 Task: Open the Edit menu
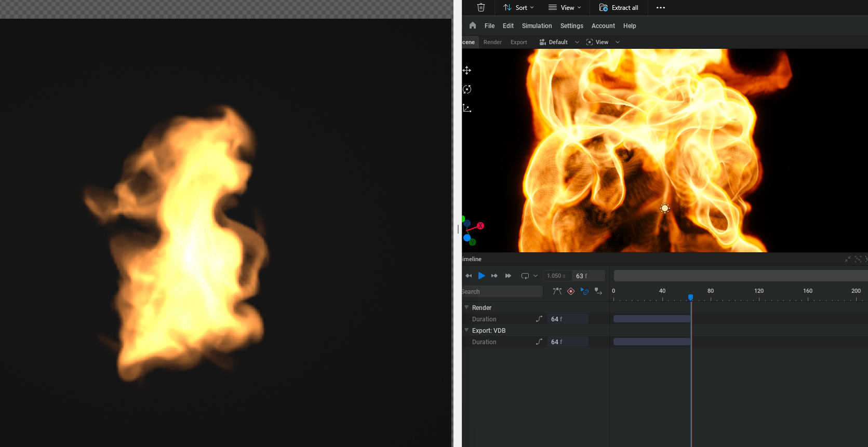(x=508, y=26)
